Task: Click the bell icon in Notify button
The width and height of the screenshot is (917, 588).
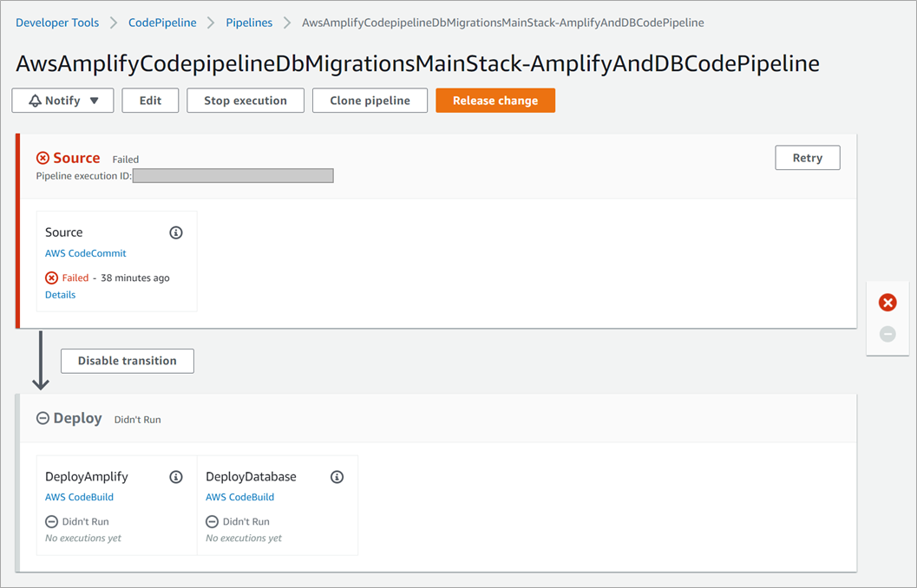Action: coord(35,101)
